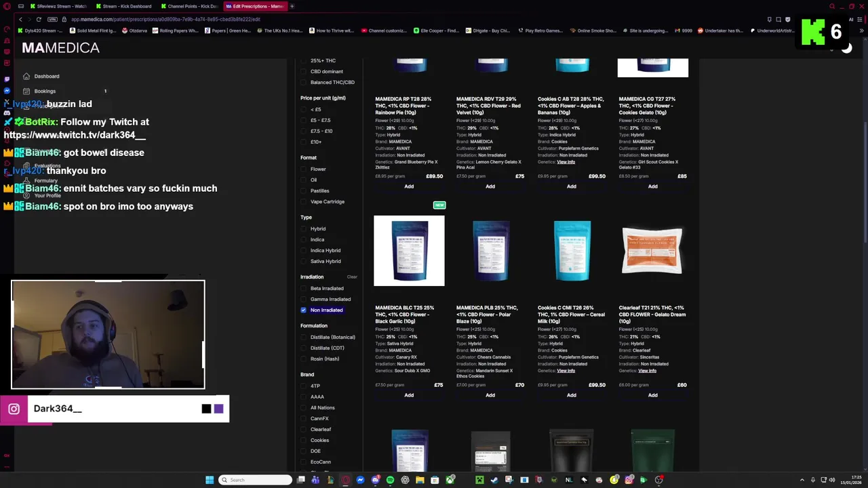Click the NL app icon in taskbar
Screen dimensions: 868x488
569,480
